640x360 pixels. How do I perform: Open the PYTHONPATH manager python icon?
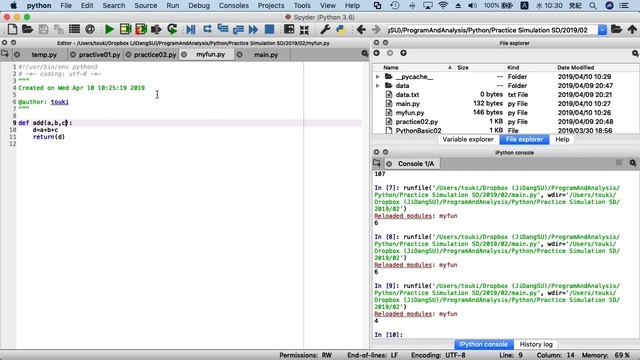[x=341, y=29]
